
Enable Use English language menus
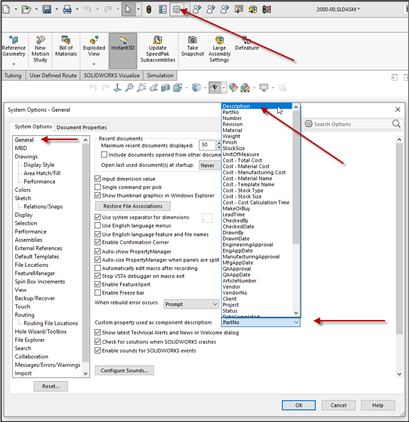(98, 226)
